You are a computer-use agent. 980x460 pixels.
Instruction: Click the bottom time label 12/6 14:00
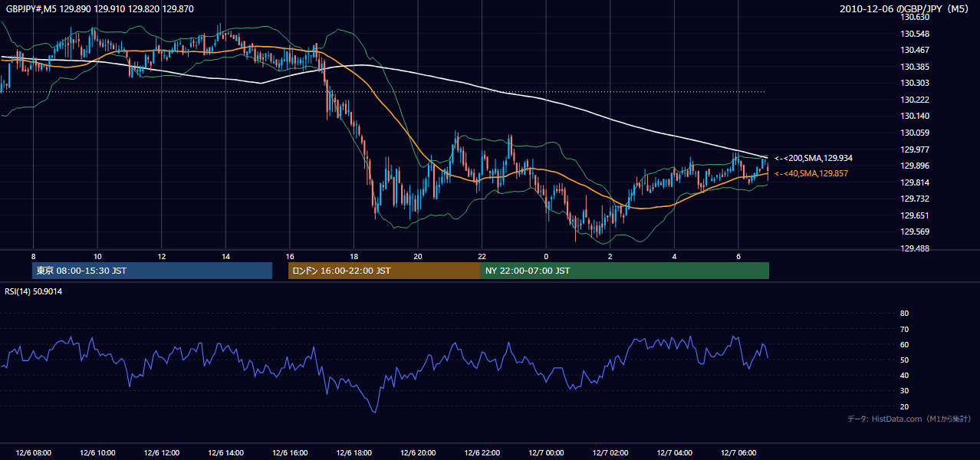click(225, 453)
